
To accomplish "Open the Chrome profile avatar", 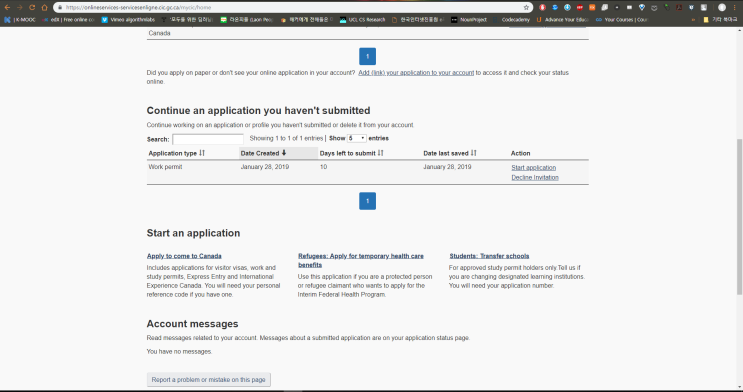I will click(x=722, y=8).
